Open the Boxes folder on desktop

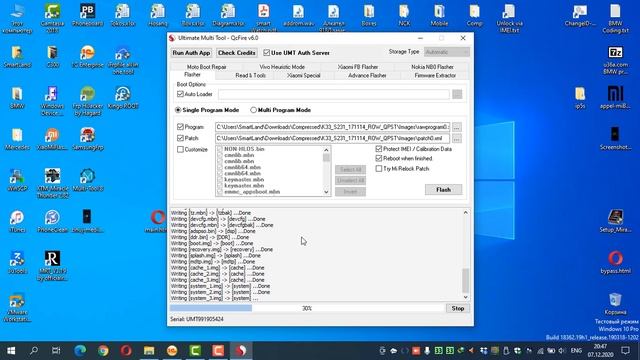tap(369, 15)
